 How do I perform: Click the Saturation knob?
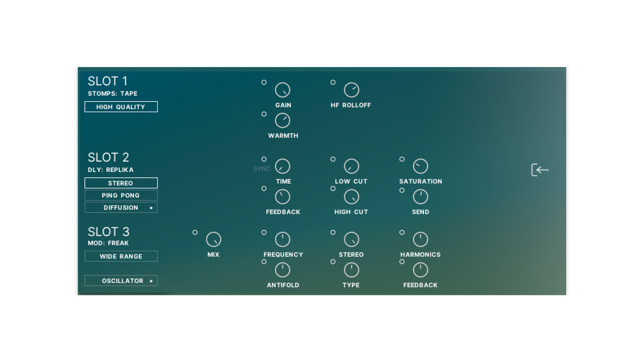[x=420, y=166]
